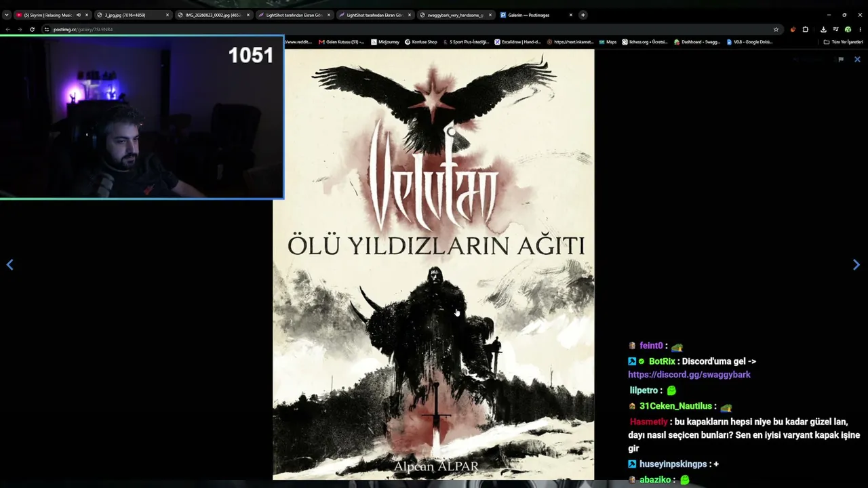Expand the tab search dropdown

[7, 15]
